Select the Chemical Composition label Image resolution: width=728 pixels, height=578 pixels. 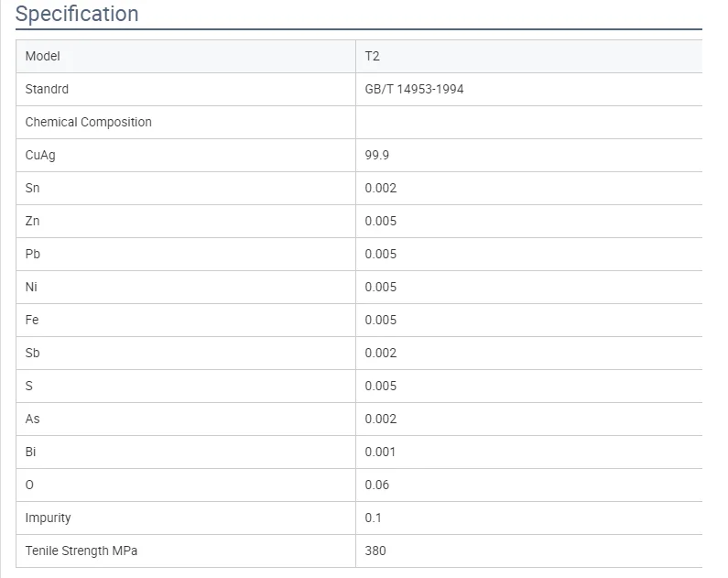pos(89,122)
